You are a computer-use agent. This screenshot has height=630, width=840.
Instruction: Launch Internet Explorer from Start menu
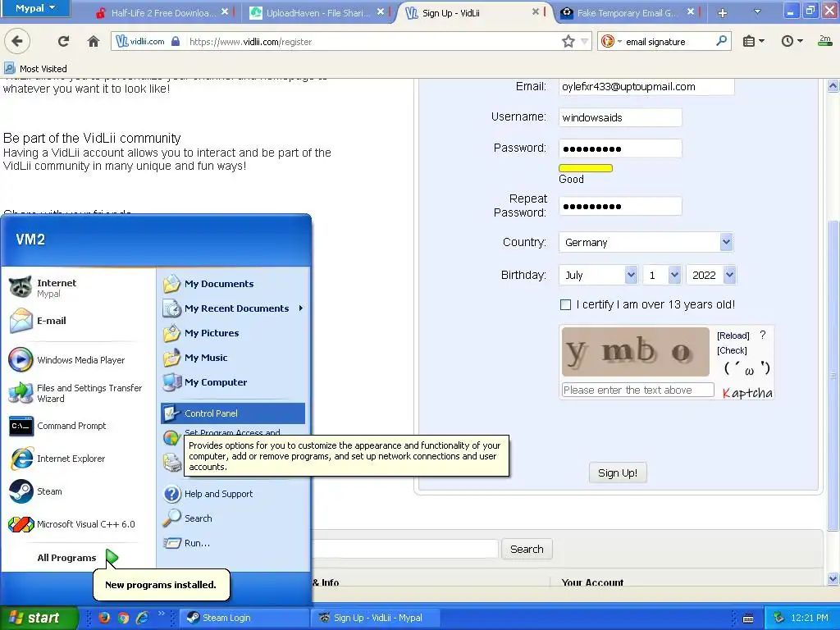57,459
